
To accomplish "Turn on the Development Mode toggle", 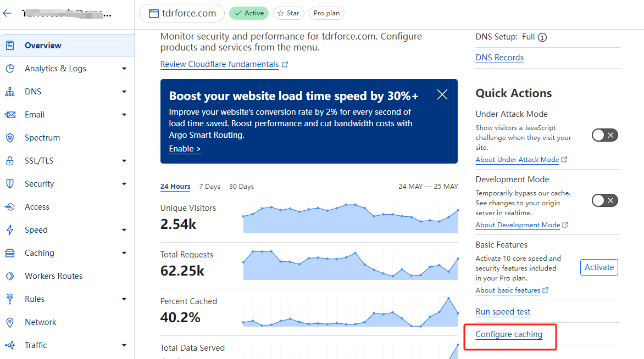I will coord(604,200).
